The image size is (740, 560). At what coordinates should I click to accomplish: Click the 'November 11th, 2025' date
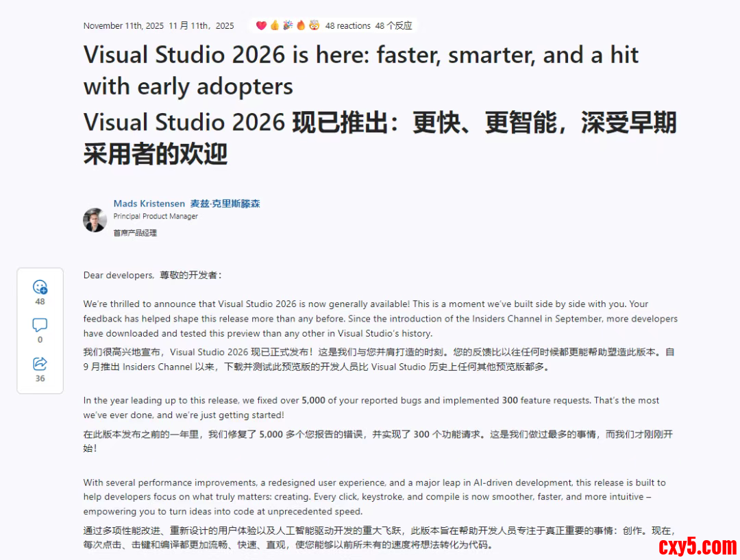(x=123, y=26)
